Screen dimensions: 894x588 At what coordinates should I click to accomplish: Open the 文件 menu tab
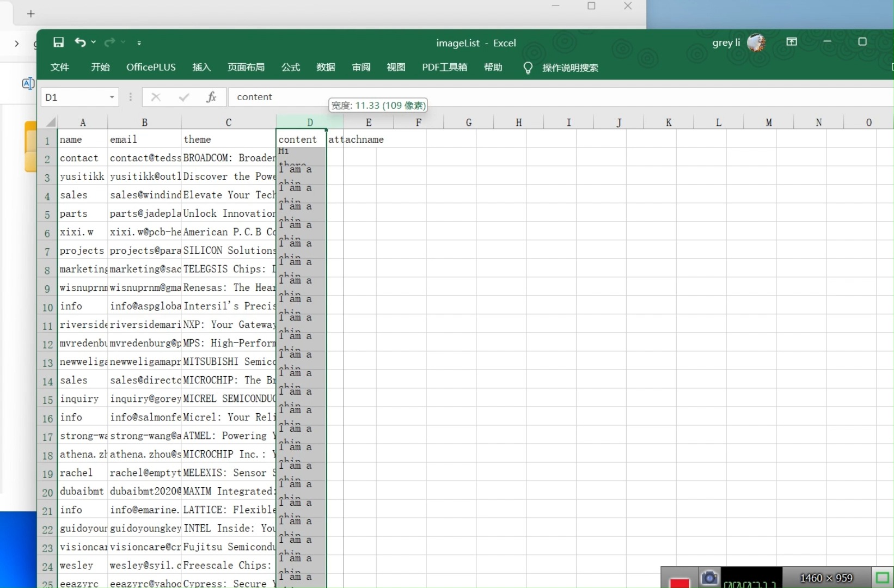tap(60, 68)
